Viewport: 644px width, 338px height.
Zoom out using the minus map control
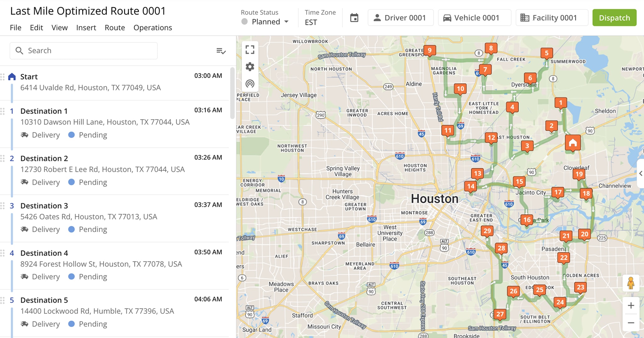(x=631, y=323)
